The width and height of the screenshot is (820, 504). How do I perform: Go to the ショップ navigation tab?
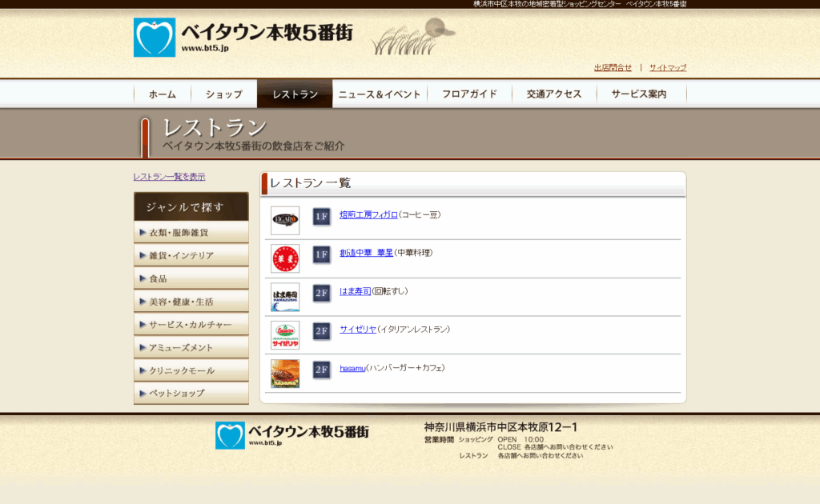[223, 94]
